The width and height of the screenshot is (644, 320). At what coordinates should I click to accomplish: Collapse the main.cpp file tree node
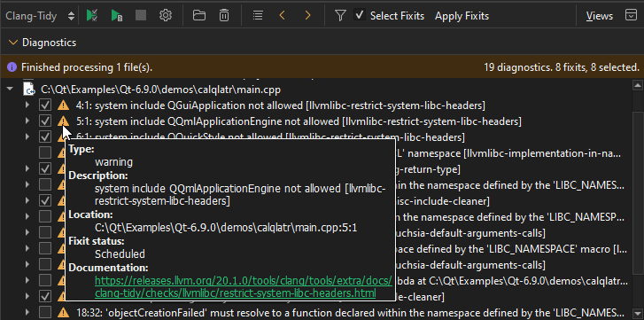coord(10,89)
